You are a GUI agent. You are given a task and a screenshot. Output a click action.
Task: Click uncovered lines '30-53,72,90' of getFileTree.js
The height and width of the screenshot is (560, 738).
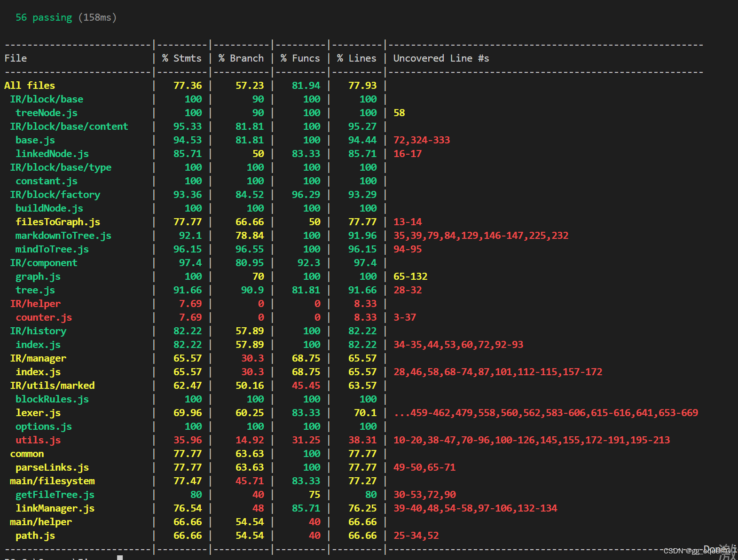[x=424, y=495]
